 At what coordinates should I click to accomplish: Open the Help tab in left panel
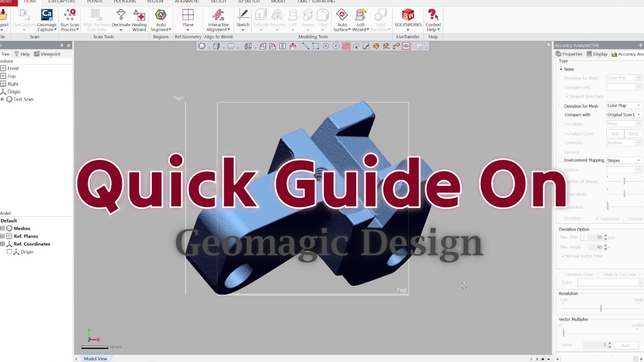22,54
